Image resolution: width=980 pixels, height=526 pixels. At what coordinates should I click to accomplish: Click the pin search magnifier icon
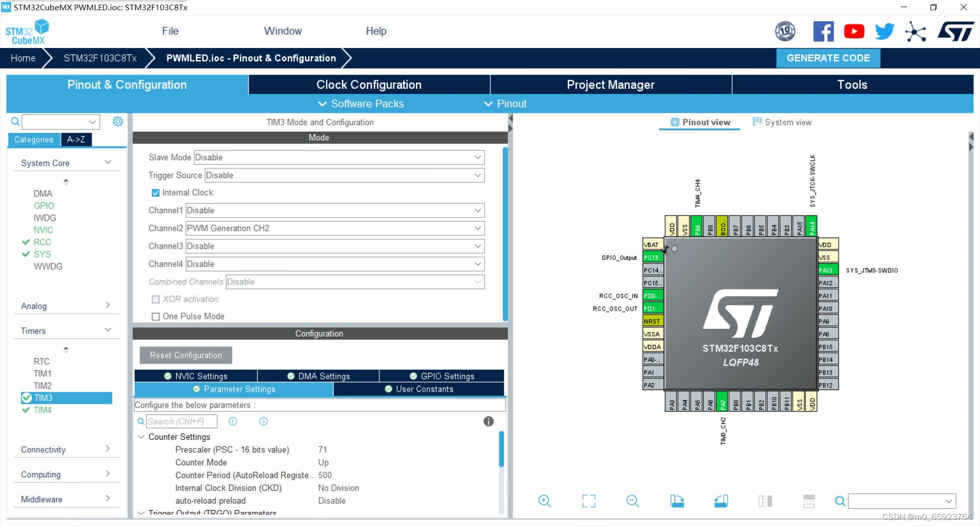coord(840,501)
